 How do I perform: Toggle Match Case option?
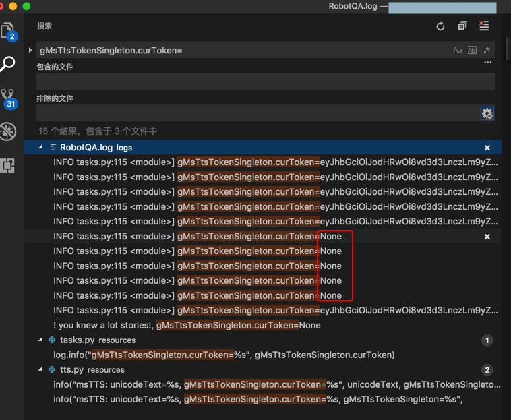click(457, 50)
